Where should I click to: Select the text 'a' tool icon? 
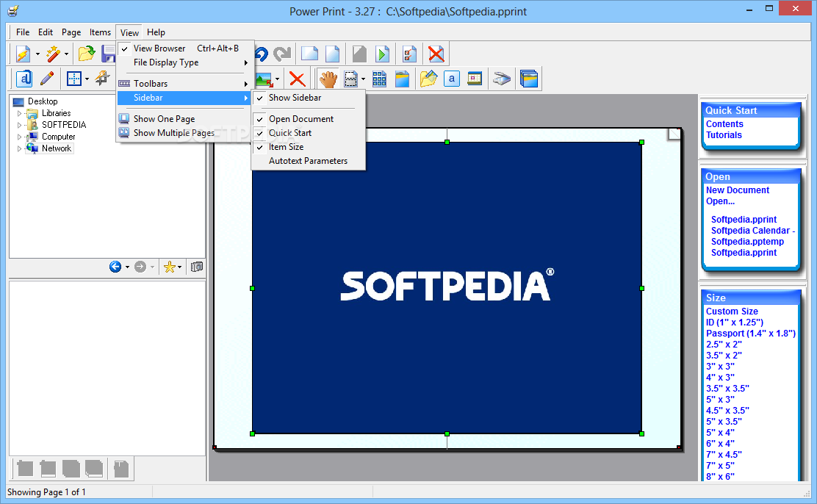click(x=24, y=79)
